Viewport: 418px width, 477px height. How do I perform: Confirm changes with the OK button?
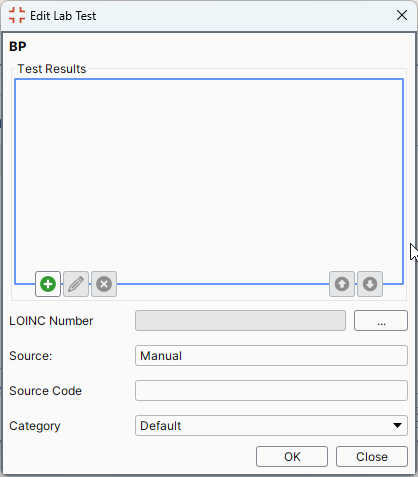click(292, 457)
